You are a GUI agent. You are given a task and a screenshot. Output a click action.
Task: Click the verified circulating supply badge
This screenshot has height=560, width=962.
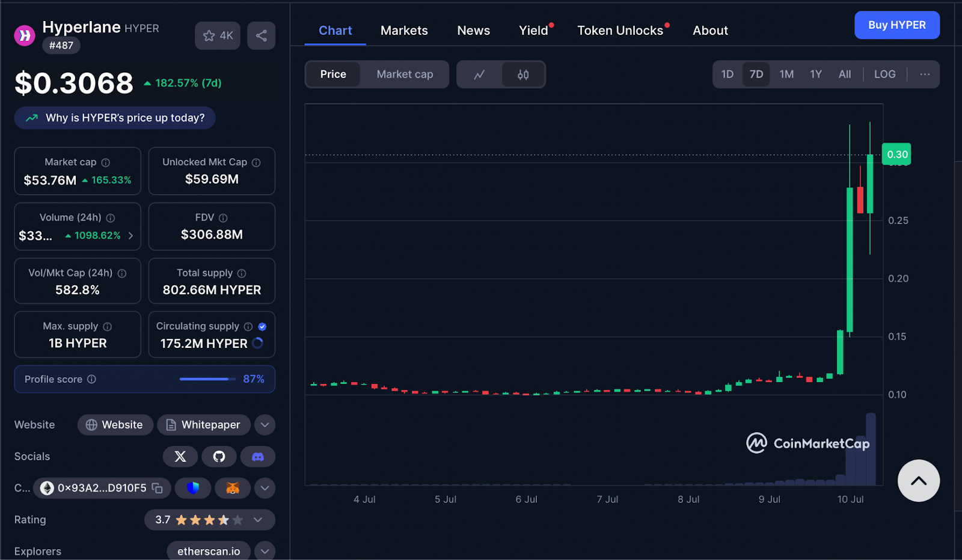pyautogui.click(x=262, y=326)
